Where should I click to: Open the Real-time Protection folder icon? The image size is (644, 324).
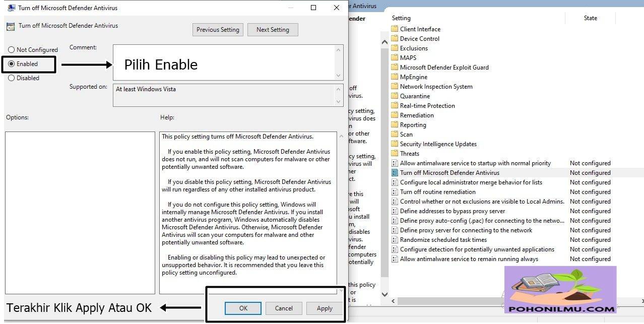click(395, 106)
